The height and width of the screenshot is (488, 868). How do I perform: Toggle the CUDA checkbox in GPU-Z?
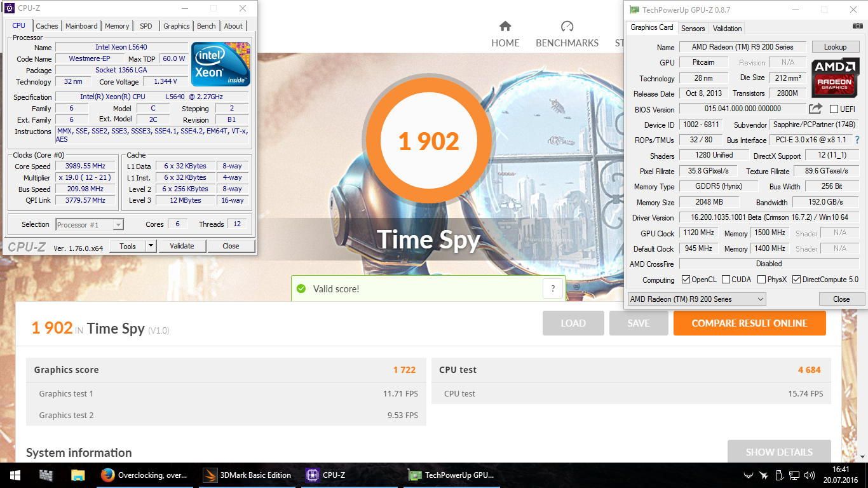tap(726, 280)
